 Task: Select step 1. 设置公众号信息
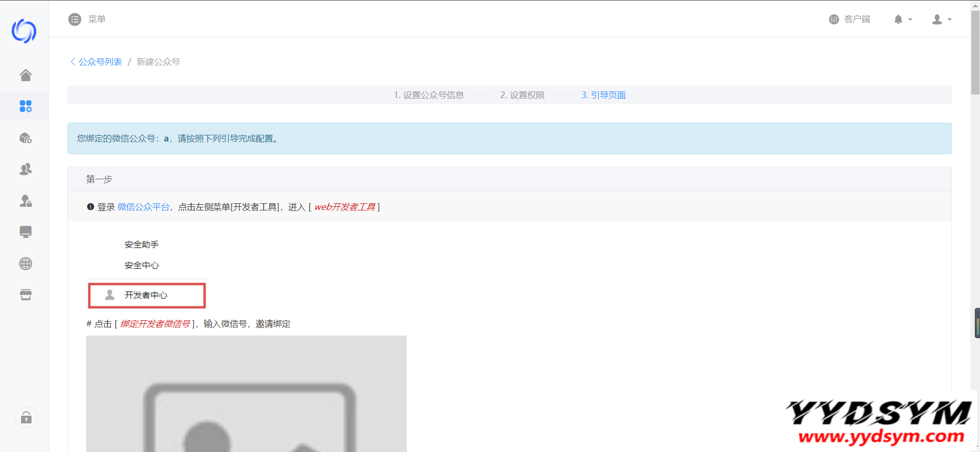[x=428, y=95]
